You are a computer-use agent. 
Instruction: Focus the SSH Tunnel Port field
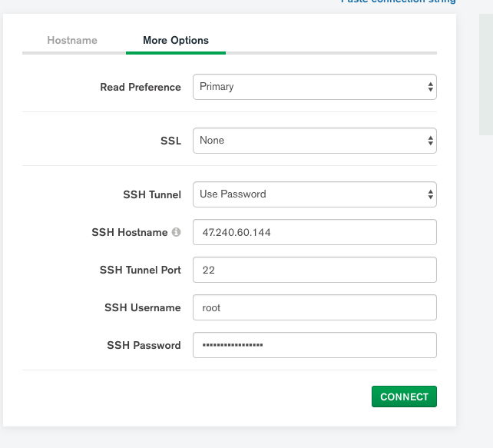[x=314, y=270]
